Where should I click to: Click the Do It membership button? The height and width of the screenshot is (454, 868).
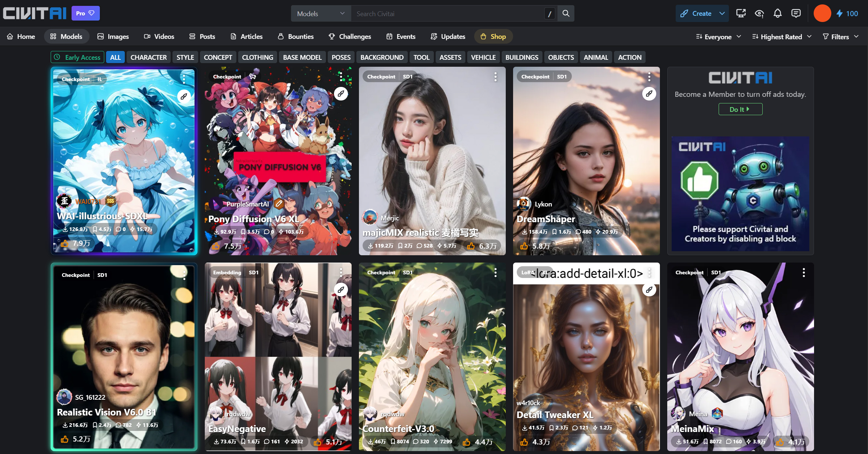tap(740, 109)
